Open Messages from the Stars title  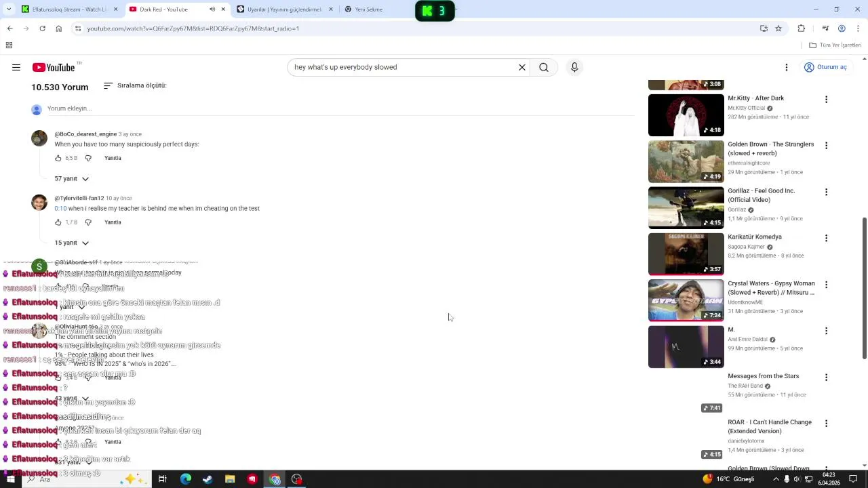[x=763, y=376]
